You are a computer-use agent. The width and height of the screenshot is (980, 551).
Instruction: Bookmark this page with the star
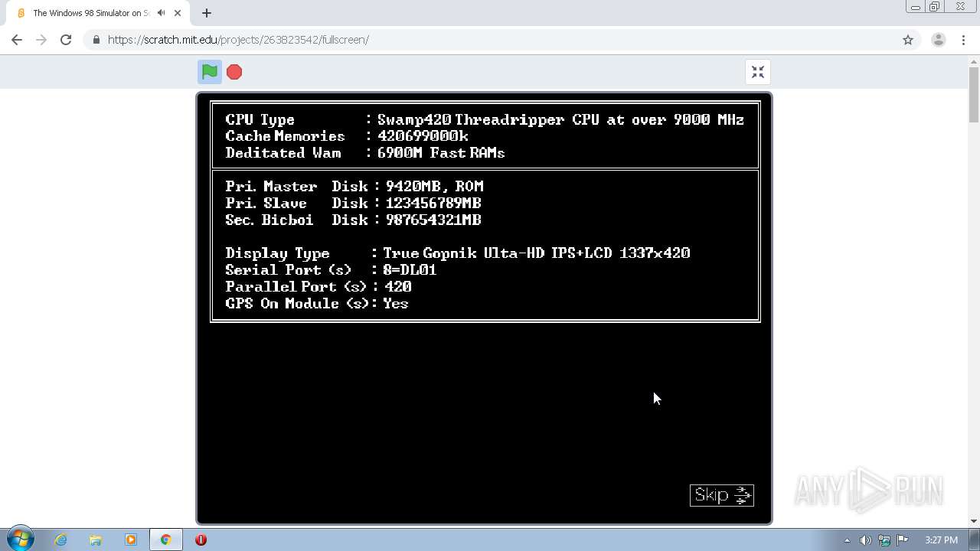(x=908, y=40)
